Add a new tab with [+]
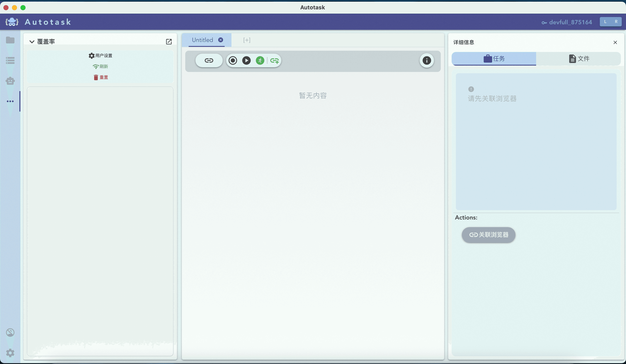Screen dimensions: 626x364 247,40
